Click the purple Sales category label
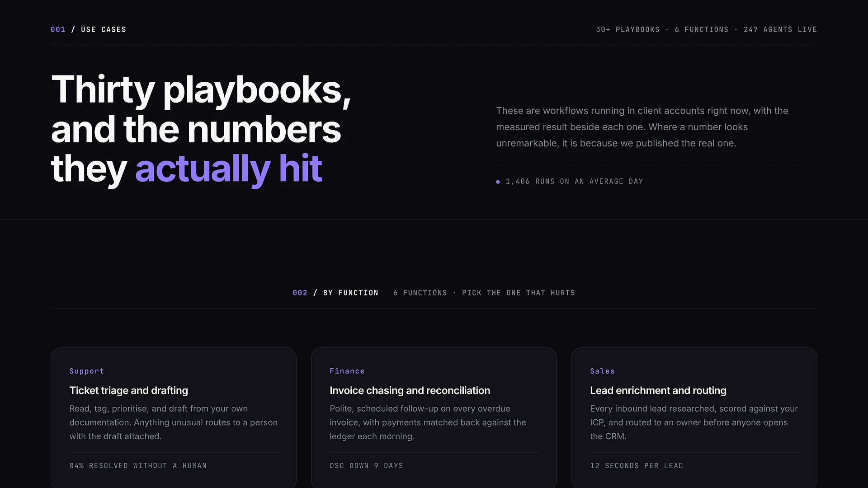This screenshot has width=868, height=488. 602,371
